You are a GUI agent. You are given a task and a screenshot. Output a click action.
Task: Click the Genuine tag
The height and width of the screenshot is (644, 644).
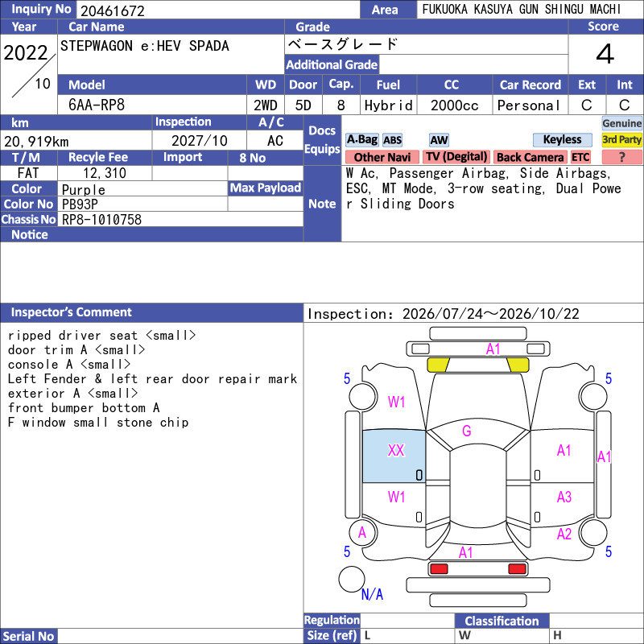621,123
